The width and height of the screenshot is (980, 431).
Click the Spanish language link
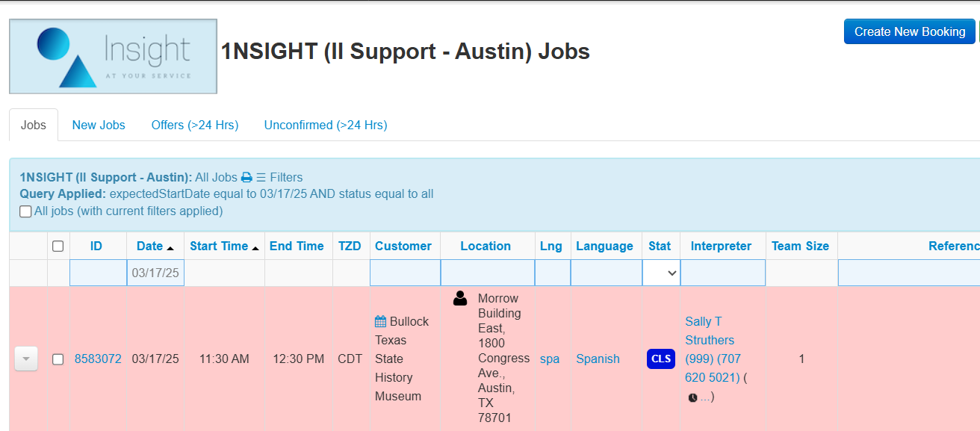[x=598, y=359]
